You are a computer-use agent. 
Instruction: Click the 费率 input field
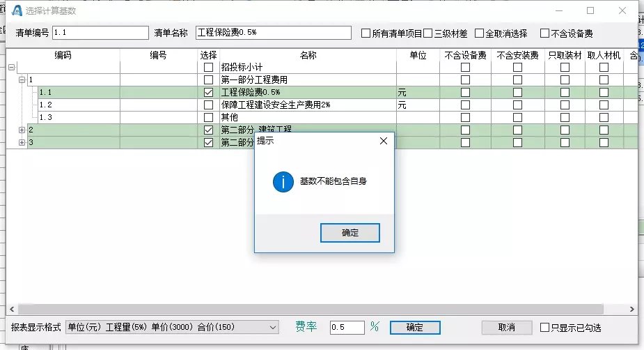tap(347, 328)
